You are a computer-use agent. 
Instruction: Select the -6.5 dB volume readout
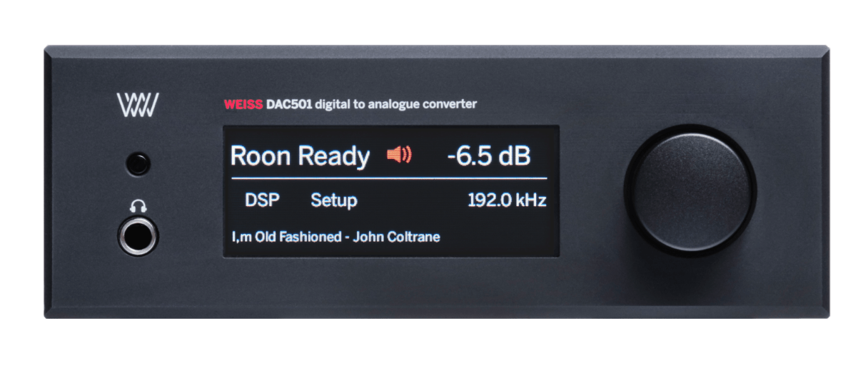pos(489,155)
